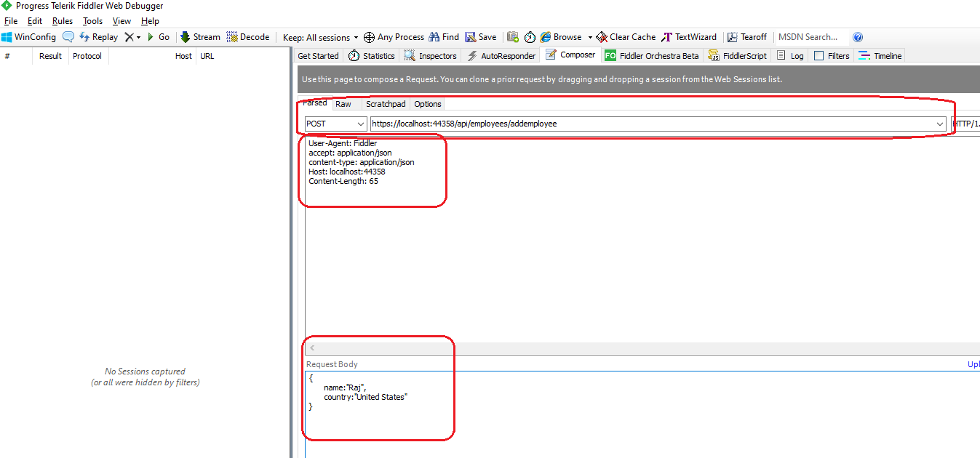The image size is (980, 458).
Task: Expand the Browse dropdown arrow
Action: pyautogui.click(x=590, y=37)
